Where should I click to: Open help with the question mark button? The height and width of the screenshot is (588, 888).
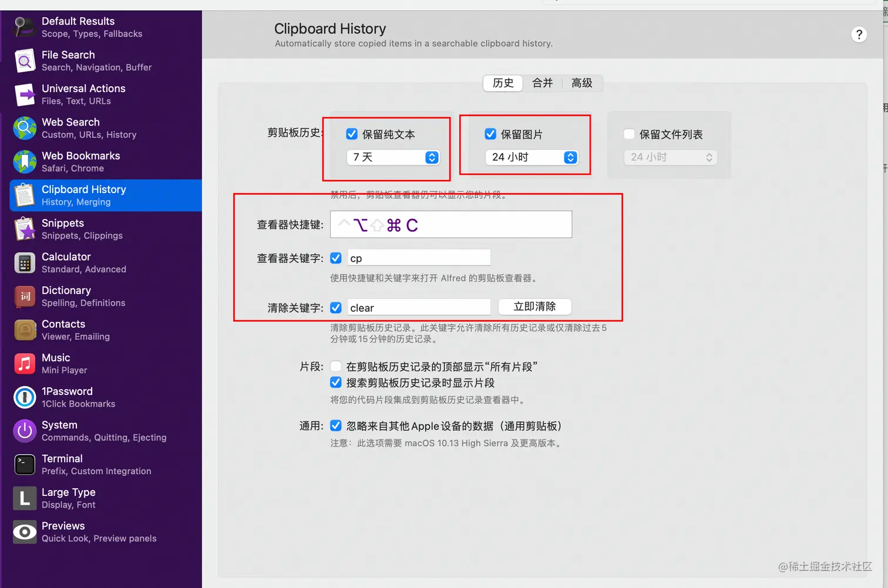click(859, 35)
